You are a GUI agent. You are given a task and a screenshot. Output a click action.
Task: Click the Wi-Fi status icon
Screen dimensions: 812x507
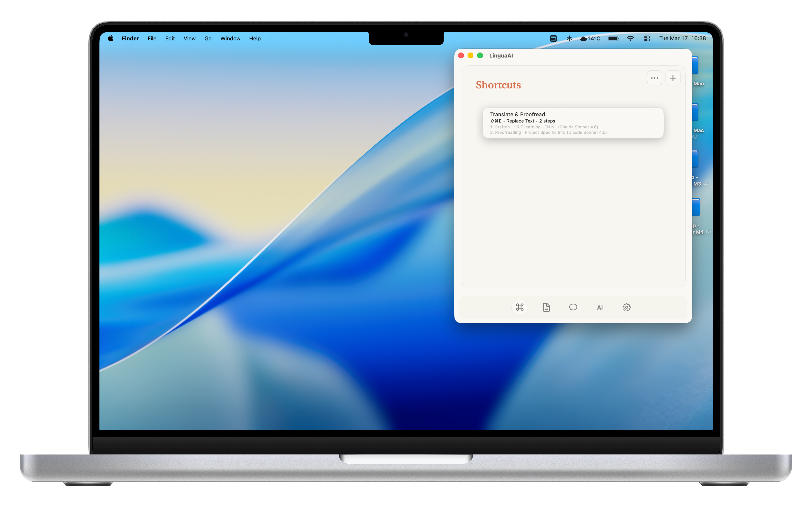coord(630,39)
